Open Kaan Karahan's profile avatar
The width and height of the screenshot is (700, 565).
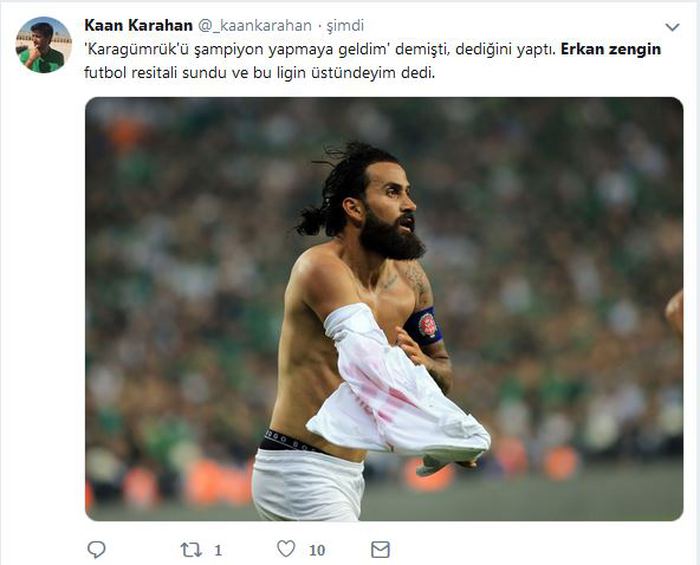[x=43, y=45]
